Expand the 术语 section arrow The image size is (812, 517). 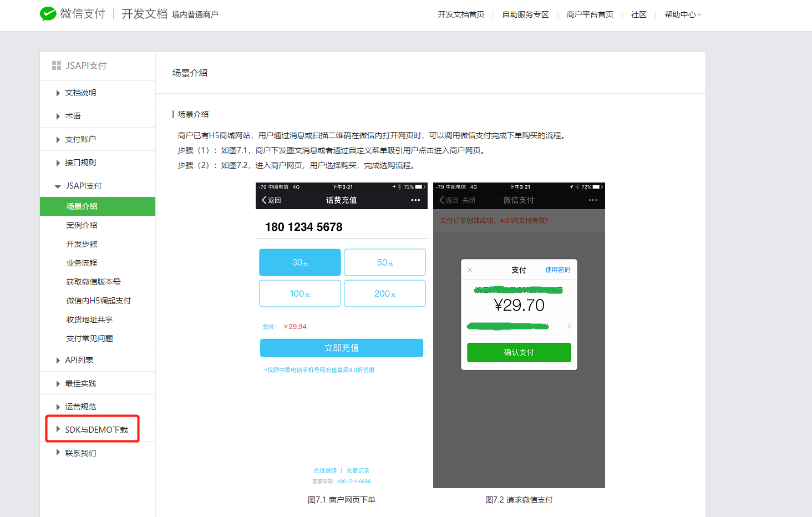point(58,116)
